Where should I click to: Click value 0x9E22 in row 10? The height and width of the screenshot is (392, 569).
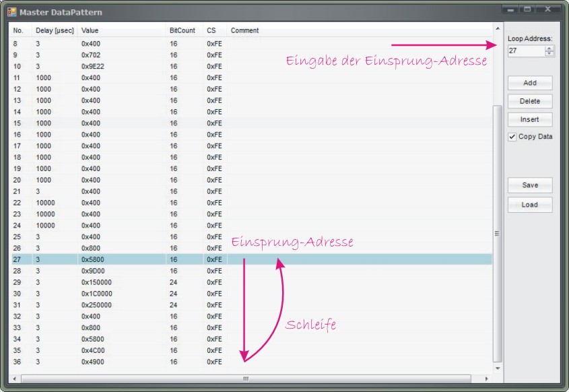click(92, 67)
